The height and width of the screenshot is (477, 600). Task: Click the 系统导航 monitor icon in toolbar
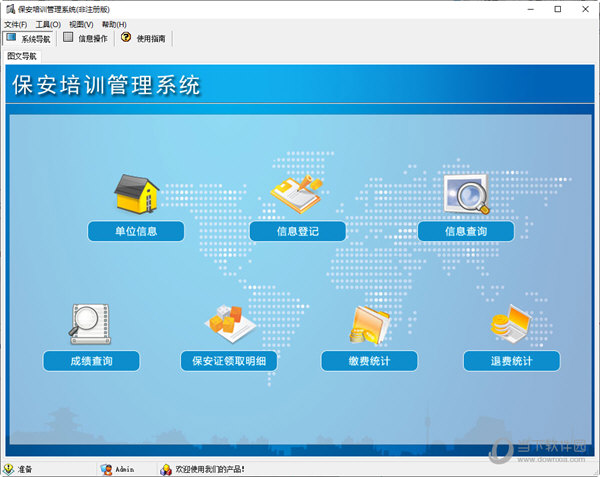[x=11, y=37]
